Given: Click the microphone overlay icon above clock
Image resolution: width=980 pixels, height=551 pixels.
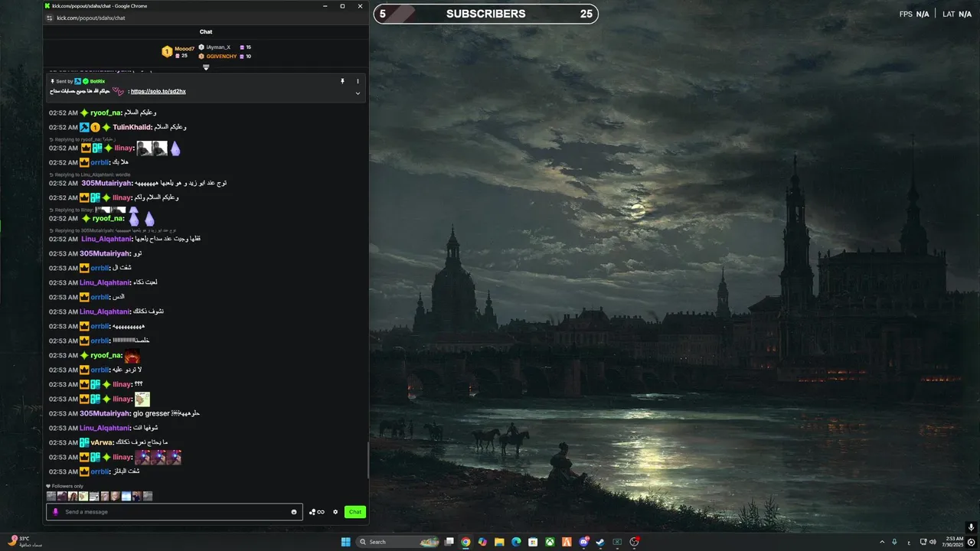Looking at the screenshot, I should tap(971, 527).
